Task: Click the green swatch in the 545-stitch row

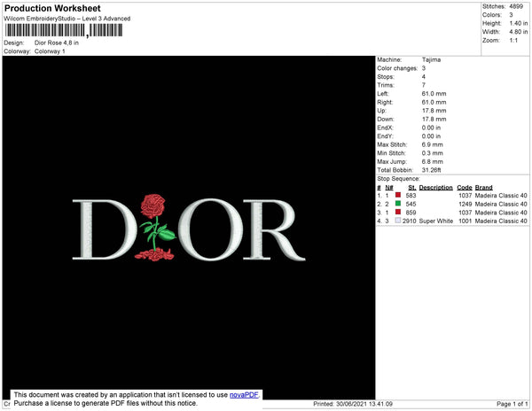Action: pos(398,204)
